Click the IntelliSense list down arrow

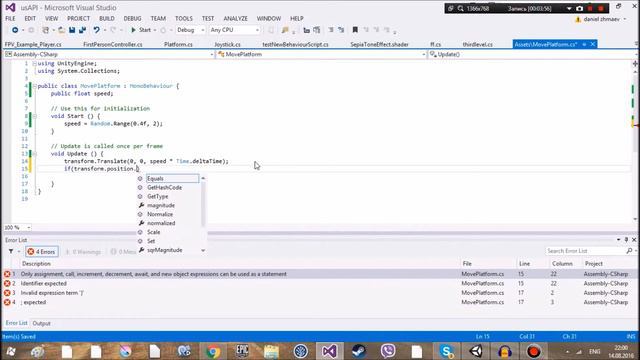203,250
